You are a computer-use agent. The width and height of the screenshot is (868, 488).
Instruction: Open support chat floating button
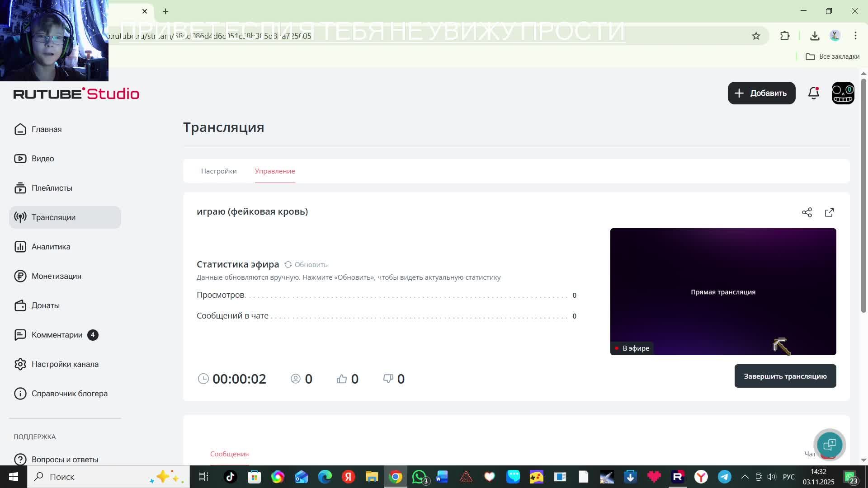[x=830, y=445]
